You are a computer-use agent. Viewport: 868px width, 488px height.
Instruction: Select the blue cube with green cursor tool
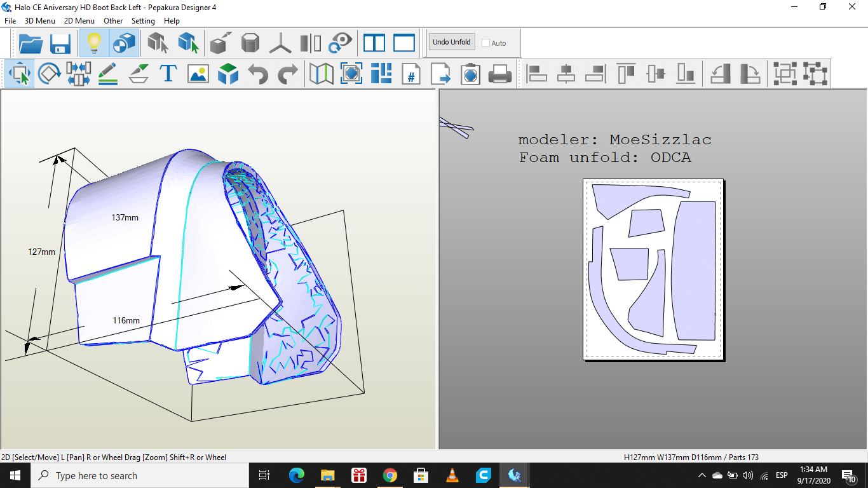pos(188,43)
